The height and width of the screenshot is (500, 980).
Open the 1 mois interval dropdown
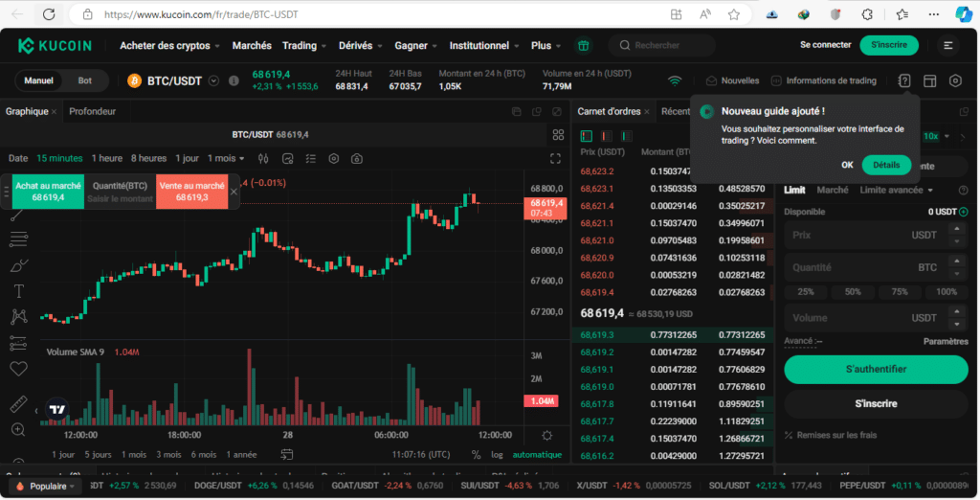coord(226,158)
